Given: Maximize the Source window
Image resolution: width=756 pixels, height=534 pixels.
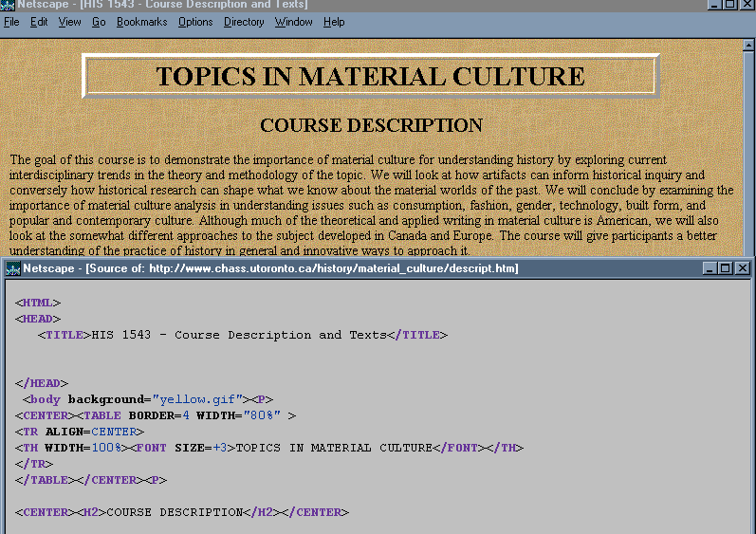Looking at the screenshot, I should click(726, 268).
